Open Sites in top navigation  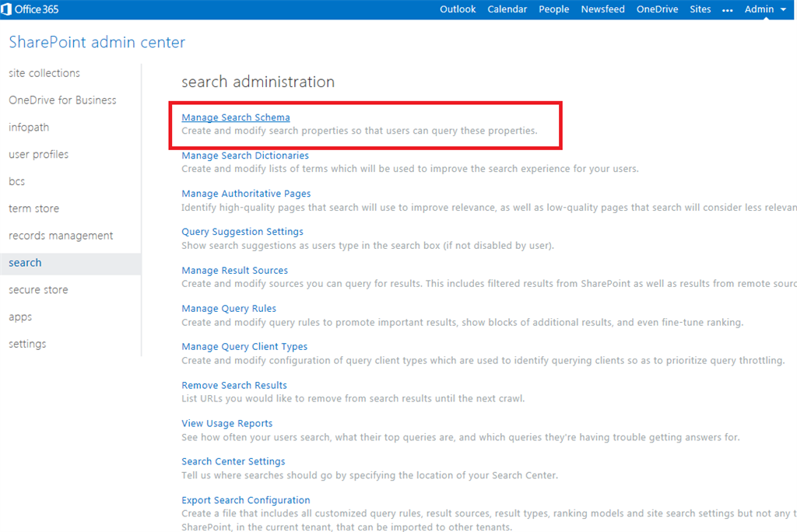[700, 9]
